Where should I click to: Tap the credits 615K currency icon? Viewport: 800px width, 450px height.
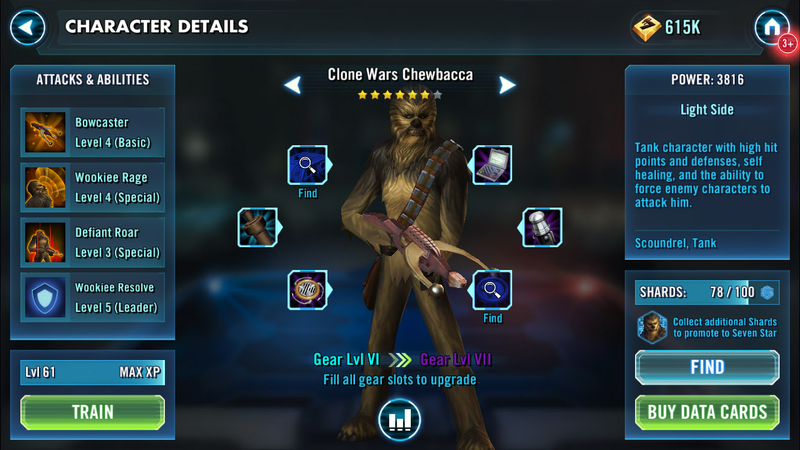tap(646, 27)
